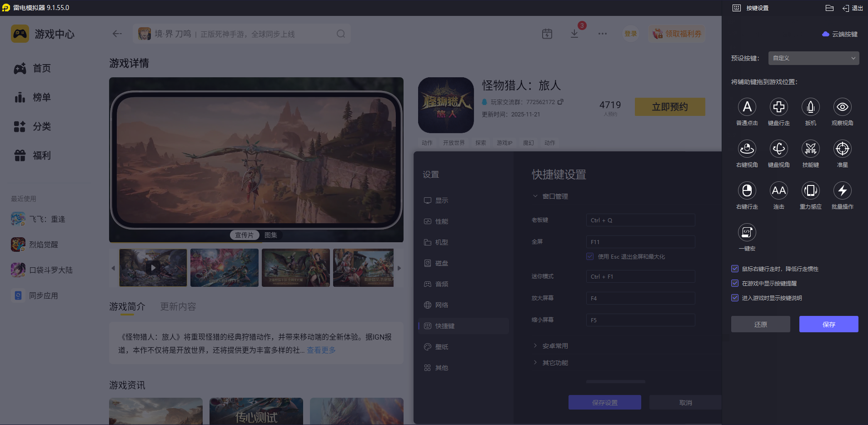Screen dimensions: 868x425
Task: Select the 普通点击 (normal tap) mapping tool
Action: click(x=747, y=107)
